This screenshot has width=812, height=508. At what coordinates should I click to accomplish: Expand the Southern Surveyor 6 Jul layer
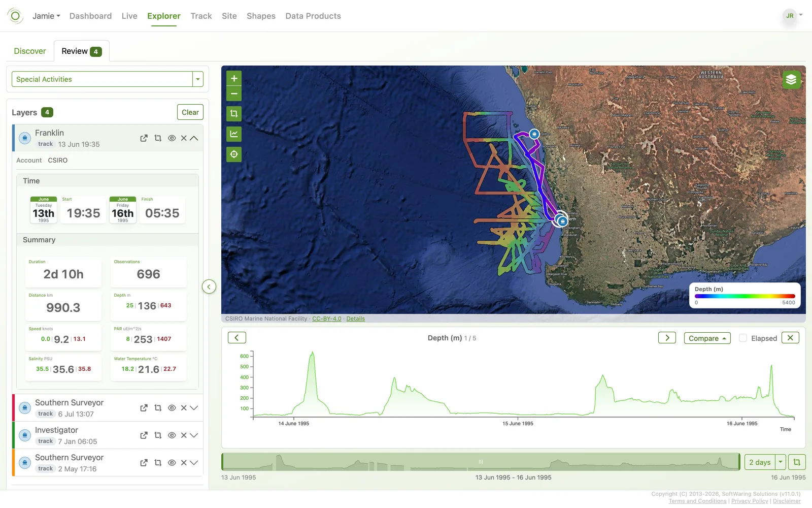click(194, 408)
